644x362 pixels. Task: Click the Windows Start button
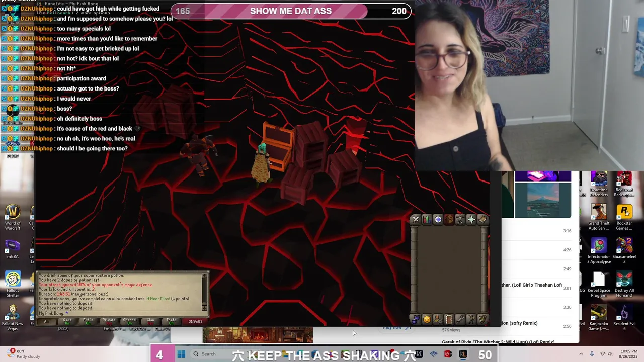(x=181, y=354)
